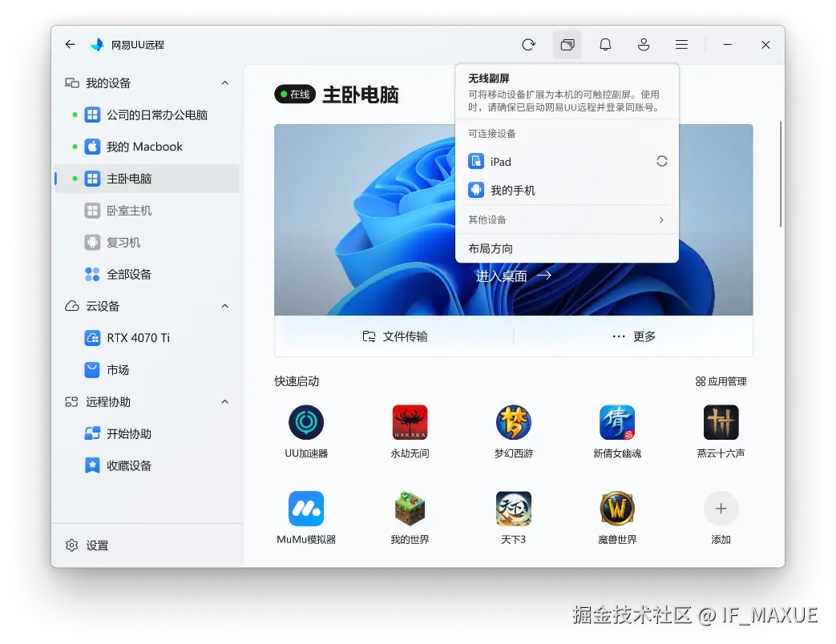This screenshot has width=836, height=644.
Task: Launch MuMu模拟器 app
Action: pos(306,517)
